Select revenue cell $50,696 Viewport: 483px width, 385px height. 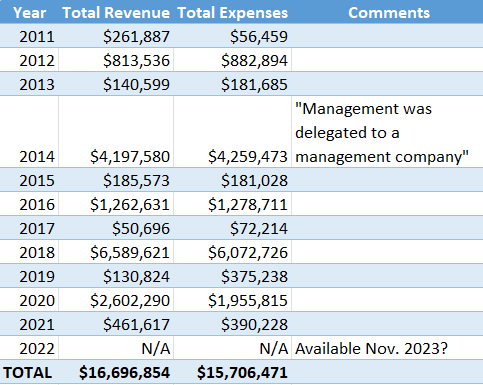coord(116,228)
